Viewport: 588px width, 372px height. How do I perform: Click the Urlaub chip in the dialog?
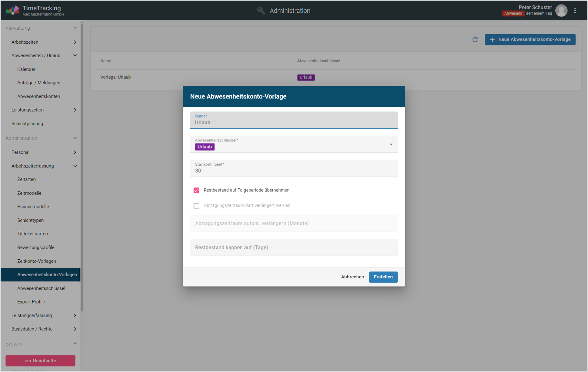point(204,147)
